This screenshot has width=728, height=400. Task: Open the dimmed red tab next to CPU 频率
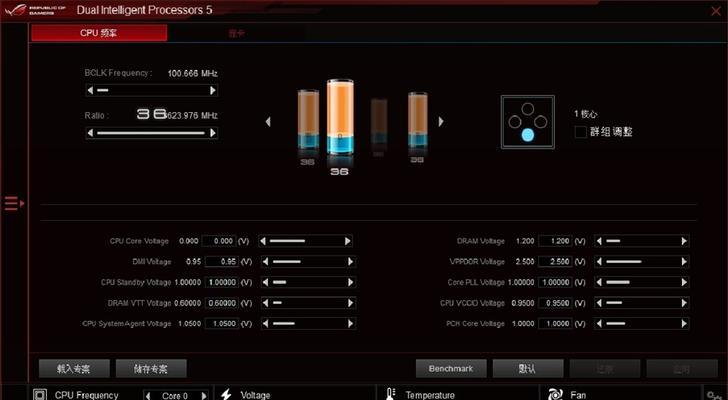[236, 33]
